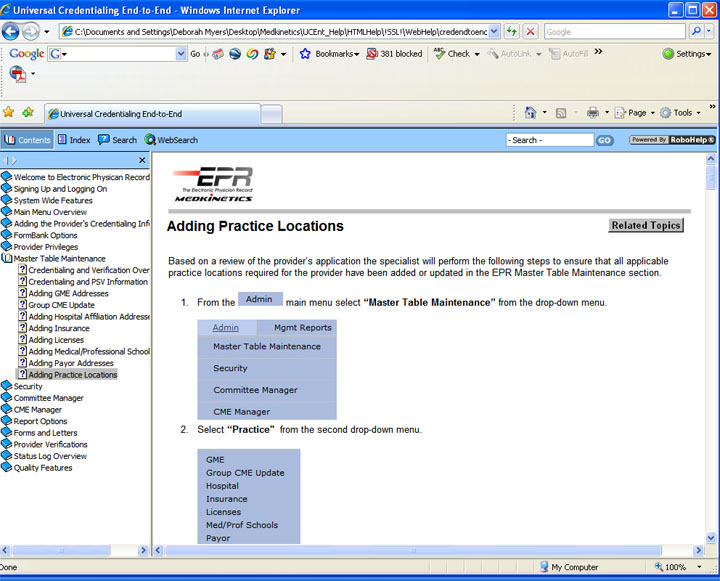Open a new blank browser tab
This screenshot has width=720, height=581.
tap(271, 114)
